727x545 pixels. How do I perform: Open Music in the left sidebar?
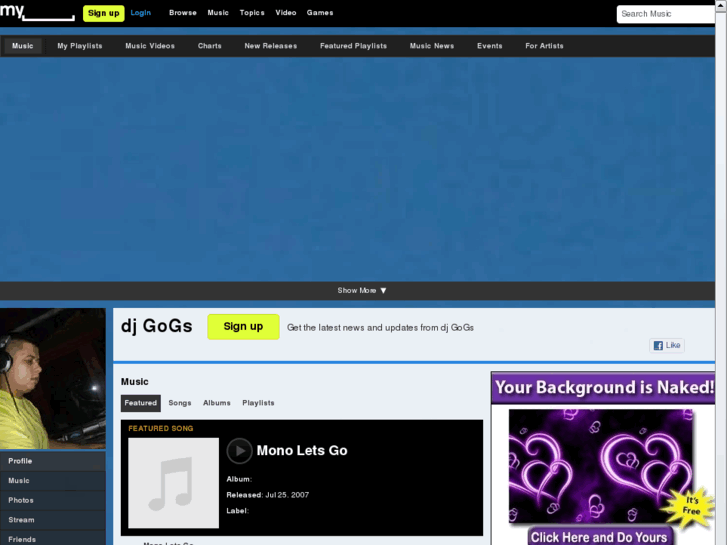(x=53, y=481)
